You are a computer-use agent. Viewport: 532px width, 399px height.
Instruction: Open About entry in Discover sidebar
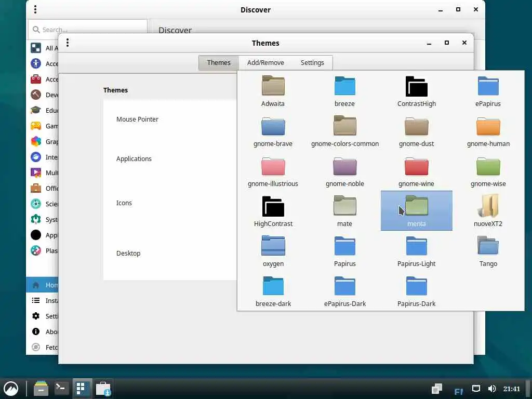tap(43, 332)
